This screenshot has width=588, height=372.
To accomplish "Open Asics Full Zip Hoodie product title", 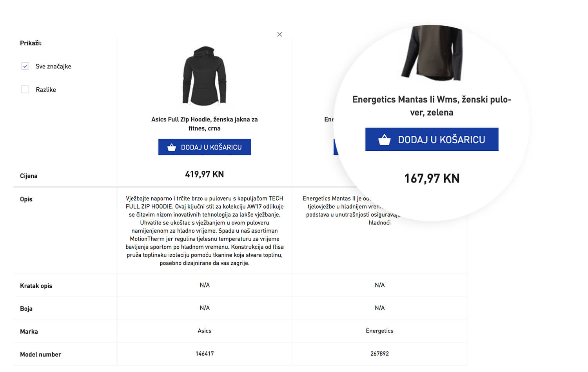I will 204,124.
